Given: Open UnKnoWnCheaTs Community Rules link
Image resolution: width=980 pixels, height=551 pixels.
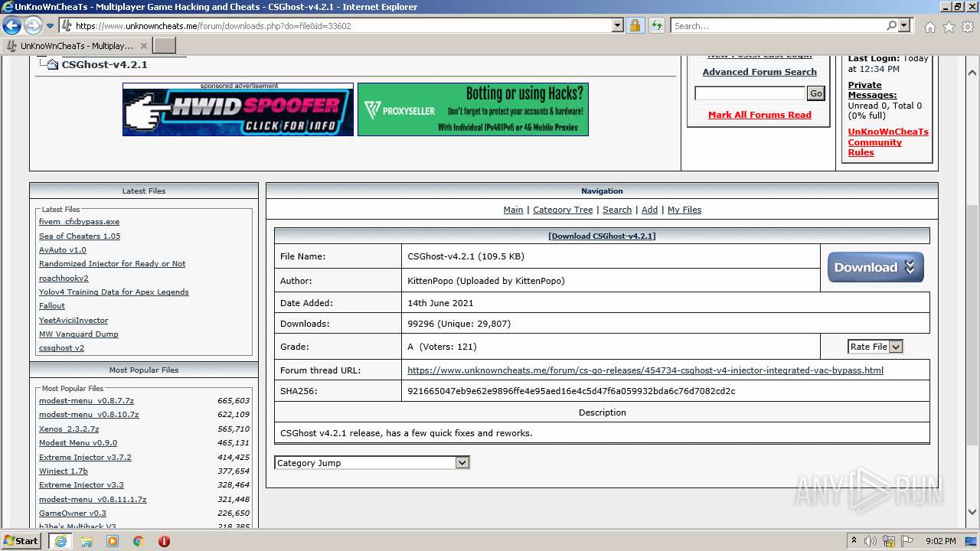Looking at the screenshot, I should tap(888, 142).
